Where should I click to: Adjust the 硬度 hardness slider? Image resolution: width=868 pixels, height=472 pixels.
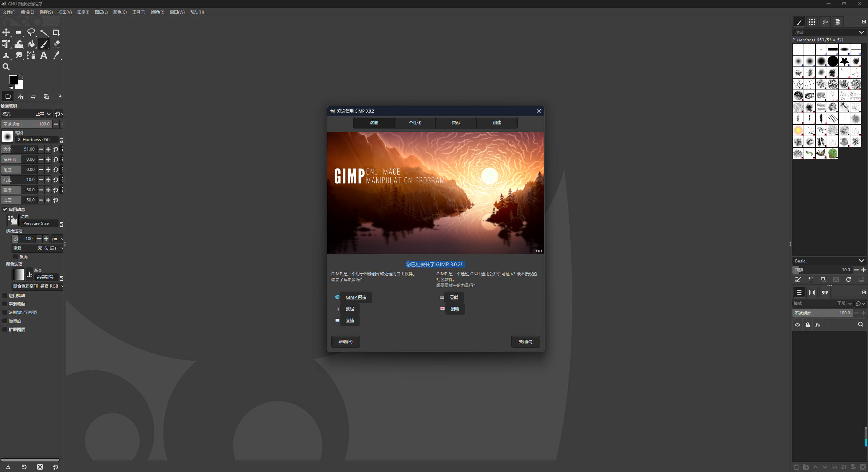click(x=19, y=190)
